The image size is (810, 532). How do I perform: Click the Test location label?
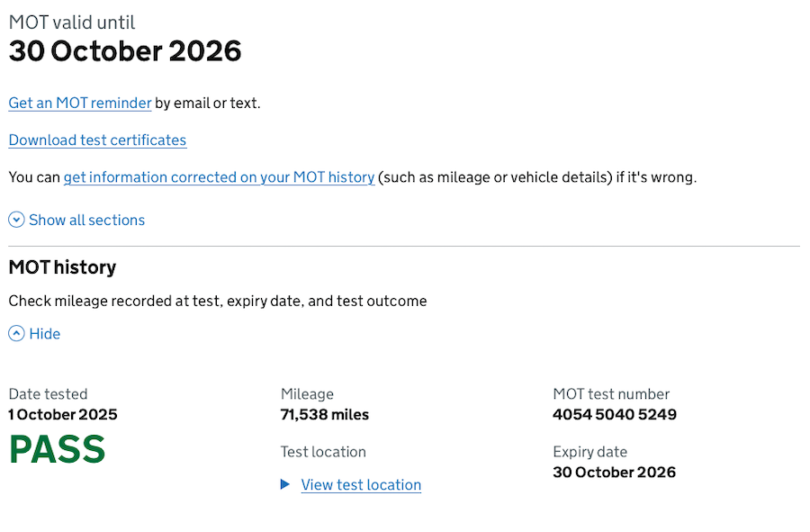tap(323, 452)
